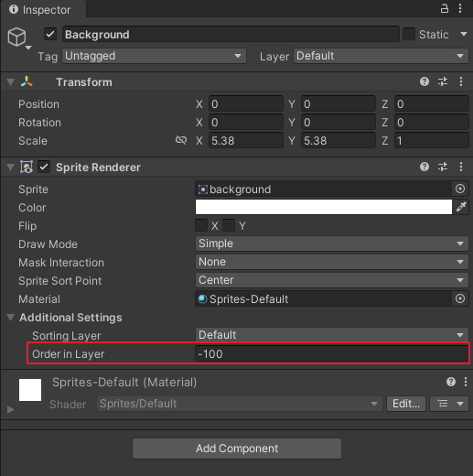Open the Shader dropdown Sprites/Default

[240, 404]
